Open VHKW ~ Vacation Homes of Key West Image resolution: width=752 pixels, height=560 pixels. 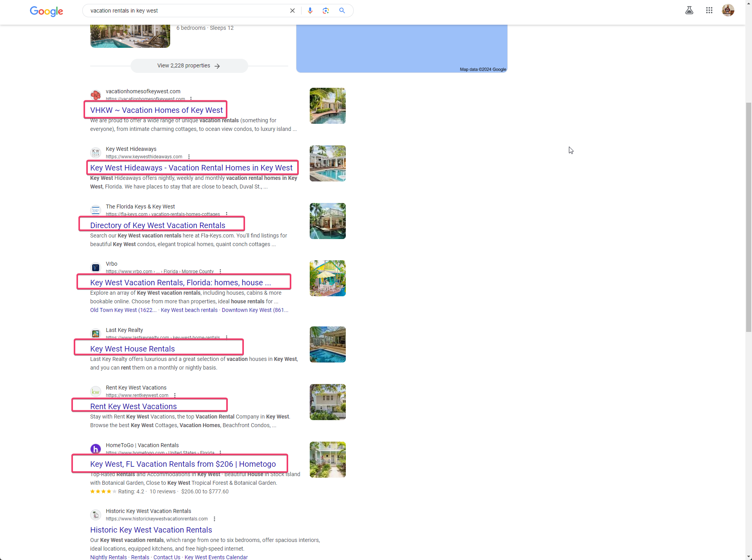tap(156, 110)
